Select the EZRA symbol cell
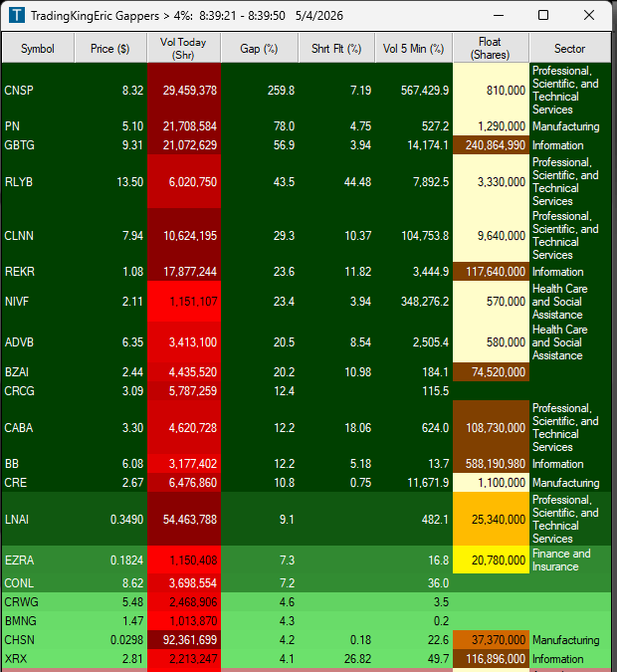This screenshot has height=672, width=617. [x=38, y=560]
